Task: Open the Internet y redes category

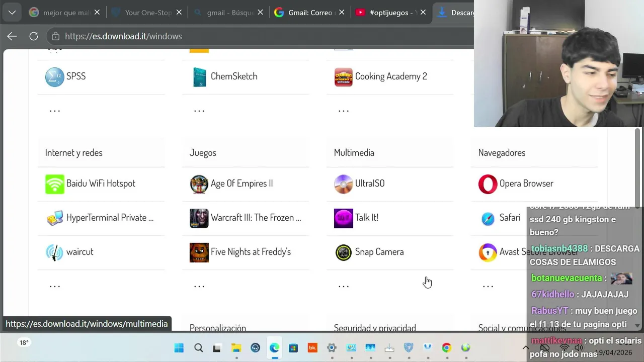Action: coord(74,153)
